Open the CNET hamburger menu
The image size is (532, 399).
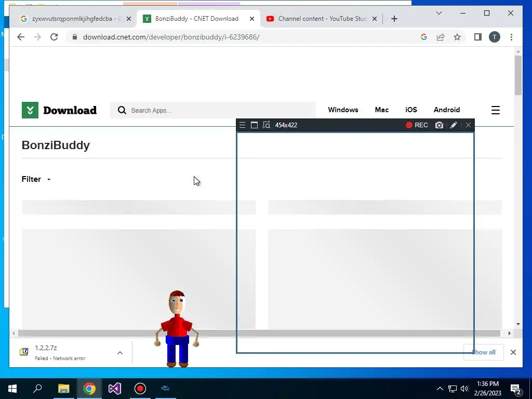click(x=495, y=110)
